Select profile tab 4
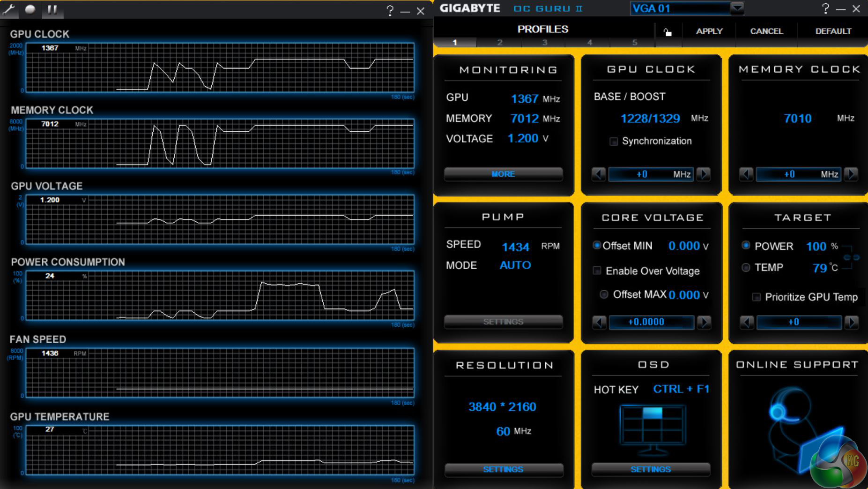The height and width of the screenshot is (489, 868). pos(590,43)
